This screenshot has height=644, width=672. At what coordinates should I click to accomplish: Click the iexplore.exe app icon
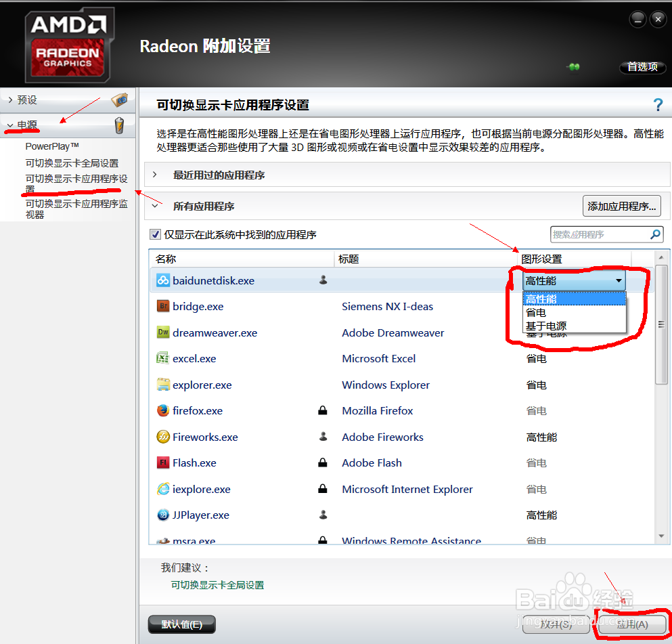pos(163,489)
